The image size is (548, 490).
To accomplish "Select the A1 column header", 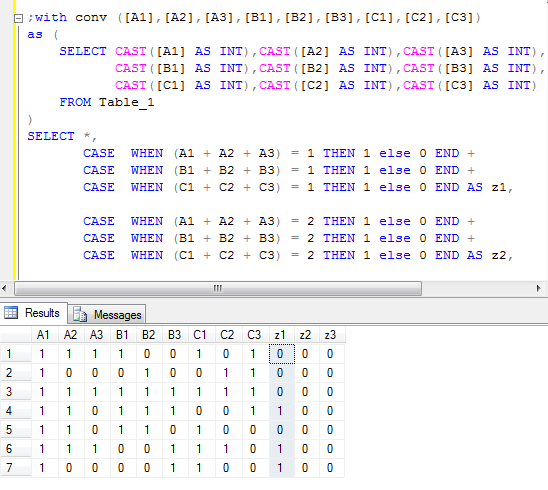I will click(x=44, y=335).
